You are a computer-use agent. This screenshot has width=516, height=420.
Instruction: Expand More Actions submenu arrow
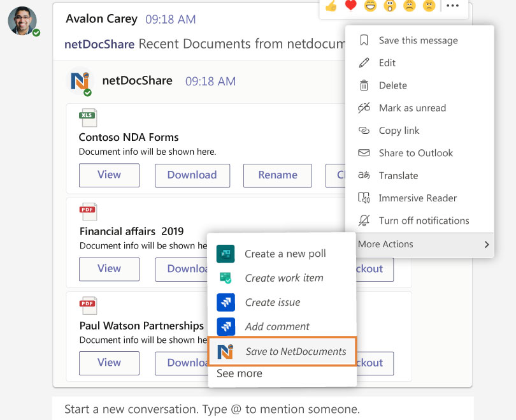click(x=487, y=245)
